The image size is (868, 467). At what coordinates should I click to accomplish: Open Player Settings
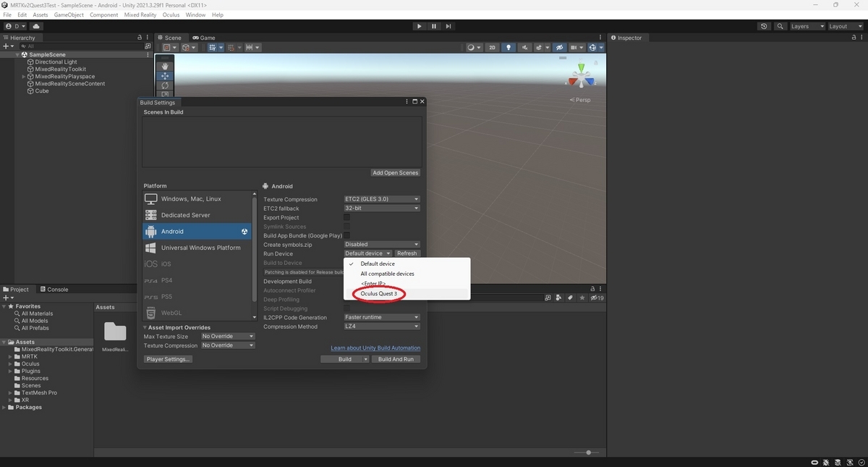168,359
